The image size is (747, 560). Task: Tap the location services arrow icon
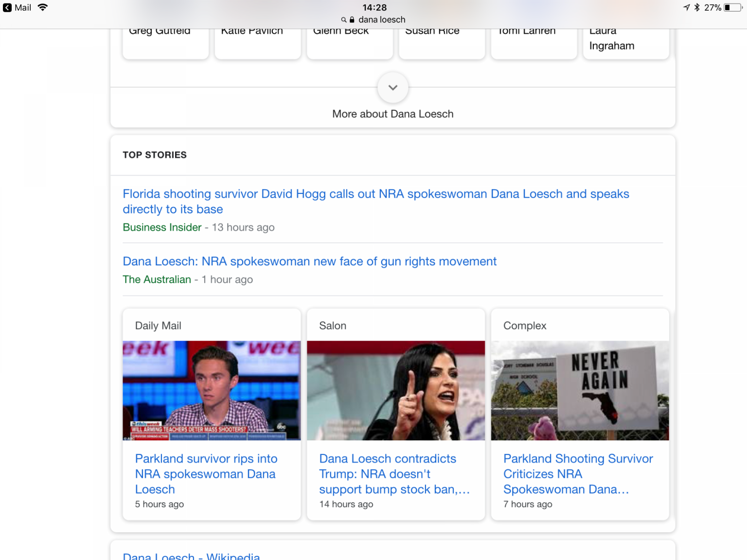pos(686,8)
